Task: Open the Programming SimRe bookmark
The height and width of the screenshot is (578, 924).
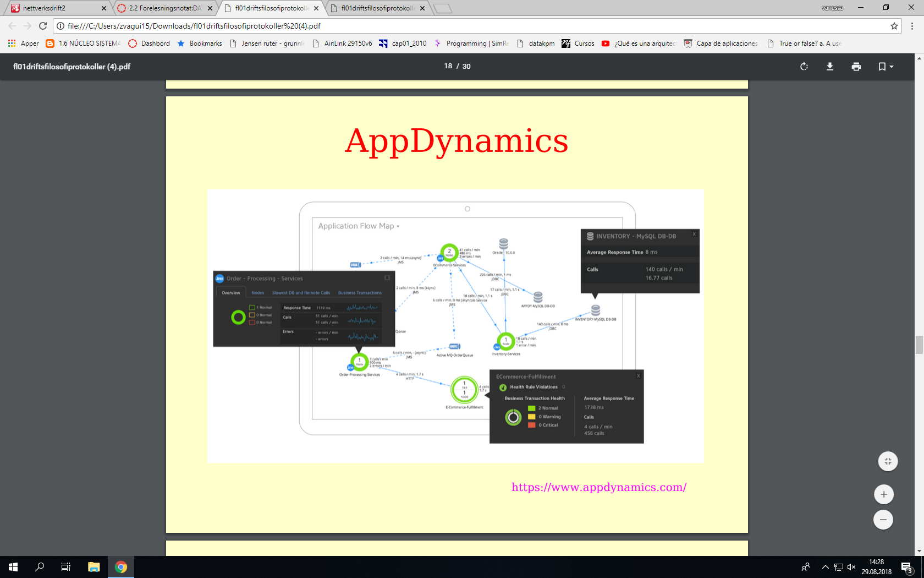Action: pos(471,43)
